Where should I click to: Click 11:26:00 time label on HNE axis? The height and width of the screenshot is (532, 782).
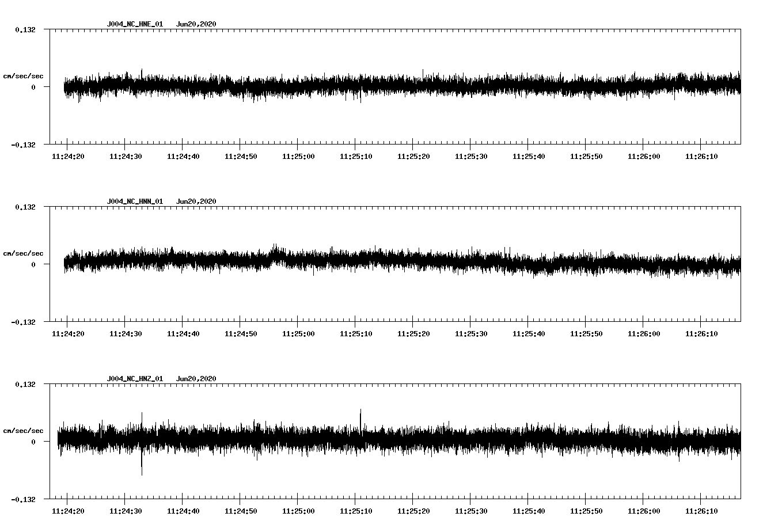pyautogui.click(x=644, y=157)
